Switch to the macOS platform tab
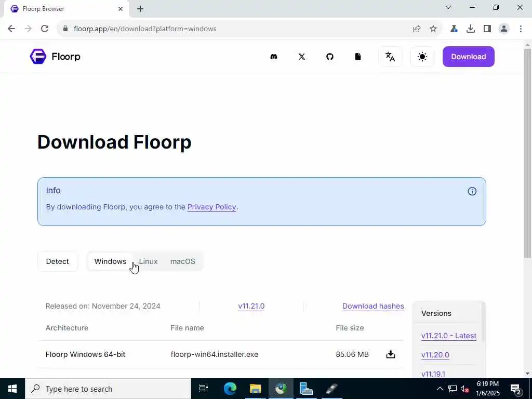Image resolution: width=532 pixels, height=399 pixels. (182, 261)
